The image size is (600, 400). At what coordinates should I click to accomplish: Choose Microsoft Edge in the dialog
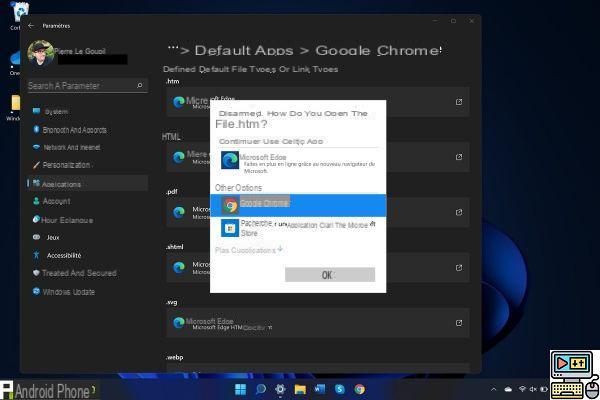298,163
